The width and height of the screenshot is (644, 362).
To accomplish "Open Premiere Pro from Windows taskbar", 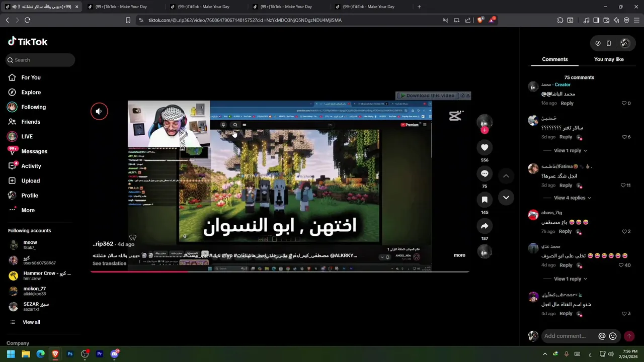I will [100, 354].
